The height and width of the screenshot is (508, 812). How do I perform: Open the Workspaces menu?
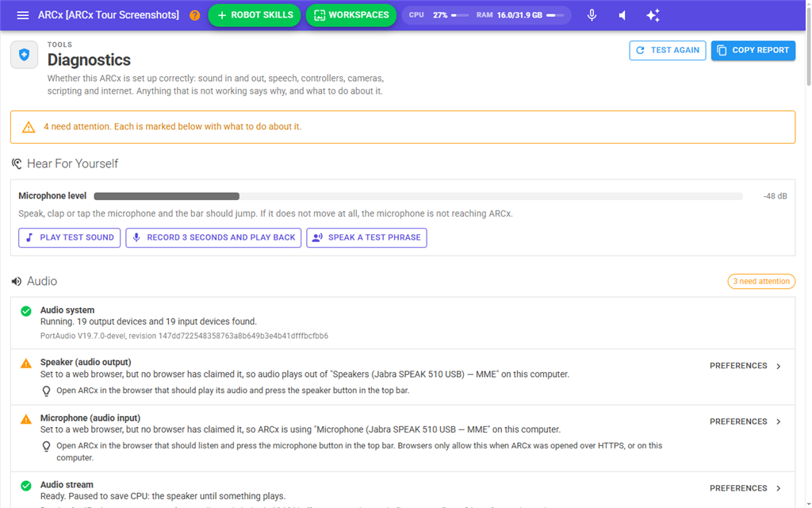tap(351, 15)
